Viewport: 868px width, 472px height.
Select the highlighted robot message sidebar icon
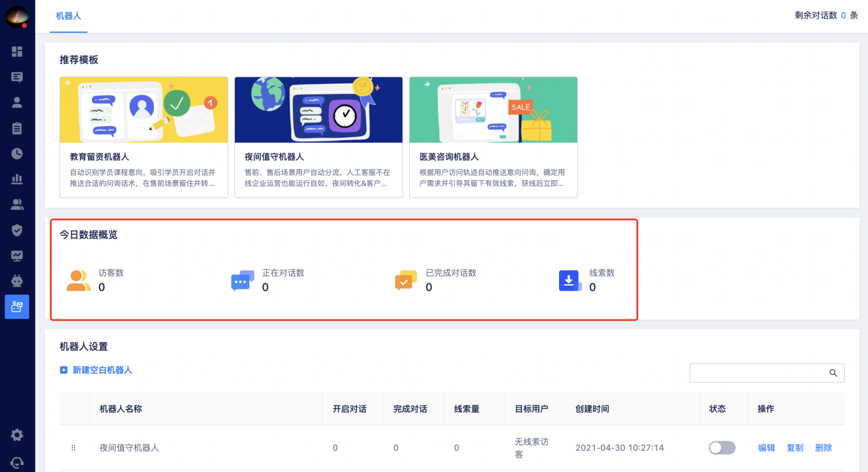click(17, 306)
